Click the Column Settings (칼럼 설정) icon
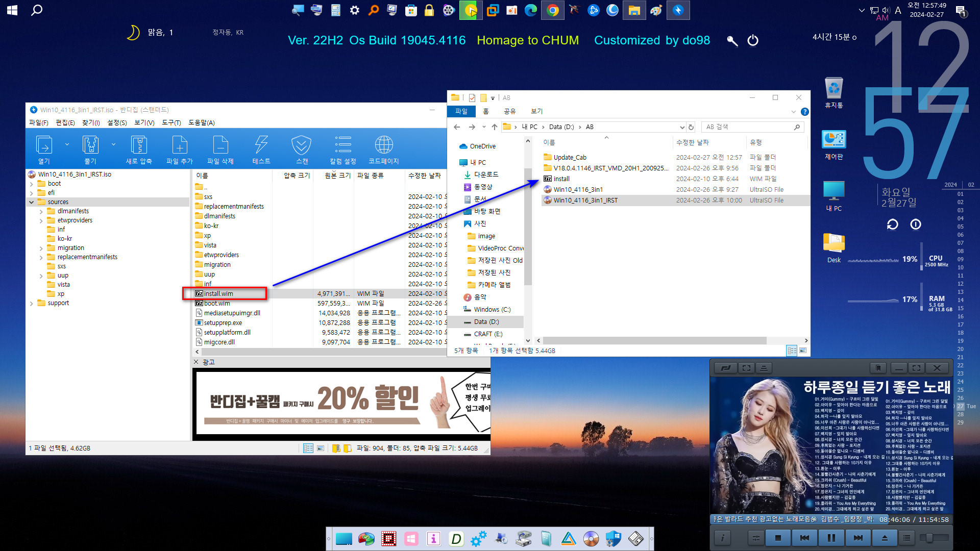Image resolution: width=980 pixels, height=551 pixels. point(343,149)
